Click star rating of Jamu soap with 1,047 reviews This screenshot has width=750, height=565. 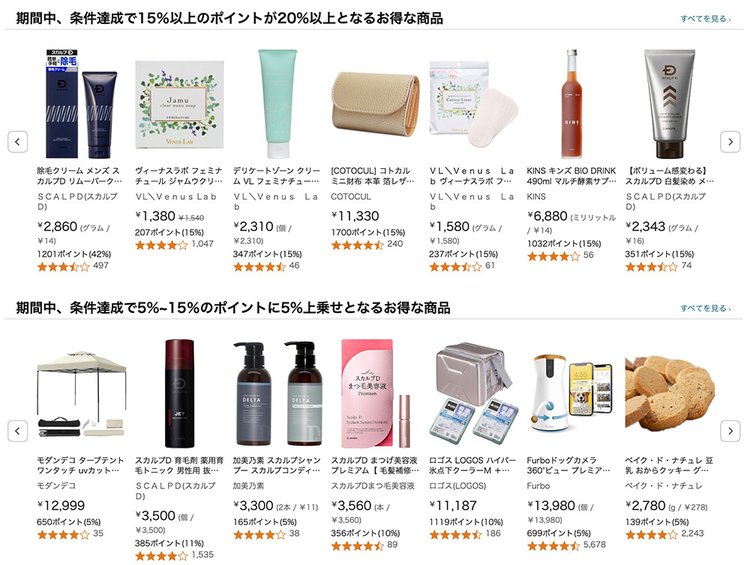(161, 245)
